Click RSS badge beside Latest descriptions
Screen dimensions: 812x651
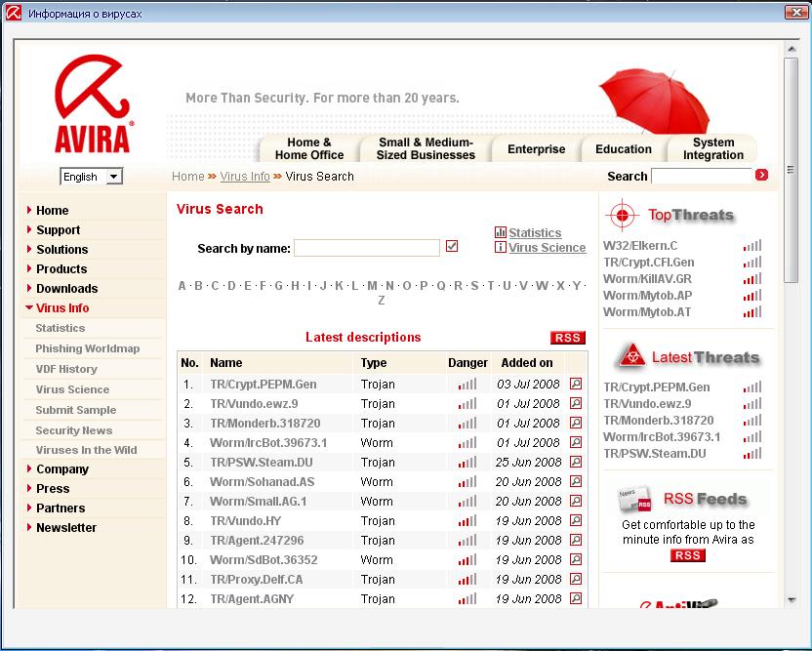568,338
